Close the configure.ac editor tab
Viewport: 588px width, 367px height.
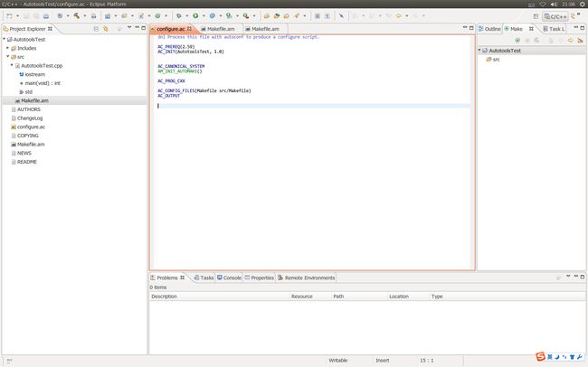pos(189,29)
